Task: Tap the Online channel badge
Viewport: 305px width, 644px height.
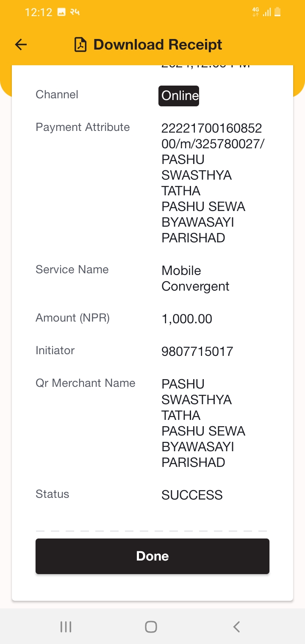Action: 179,96
